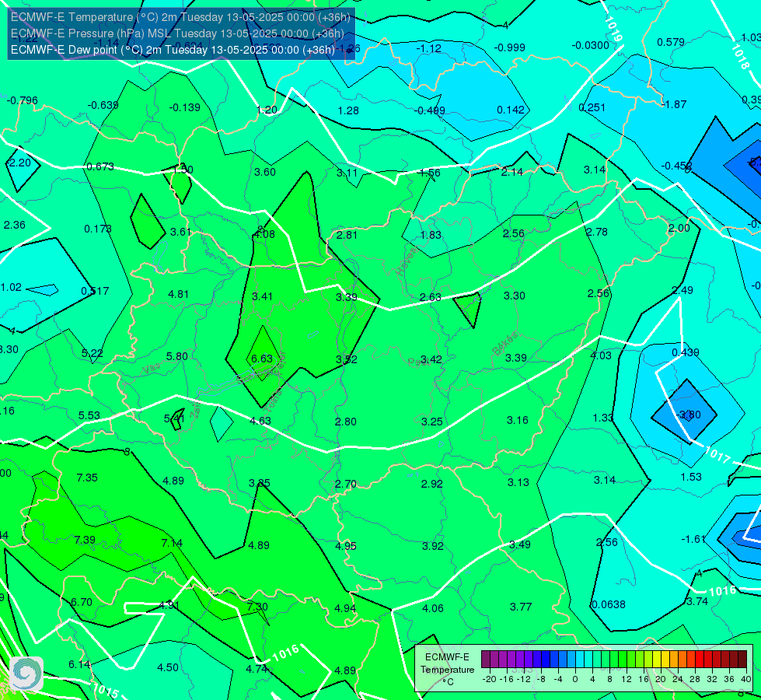
Task: Click the 3.41 dew point value
Action: click(x=263, y=296)
